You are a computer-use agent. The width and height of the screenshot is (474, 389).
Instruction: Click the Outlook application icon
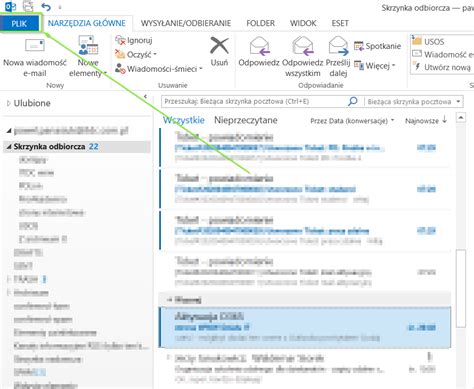[11, 6]
